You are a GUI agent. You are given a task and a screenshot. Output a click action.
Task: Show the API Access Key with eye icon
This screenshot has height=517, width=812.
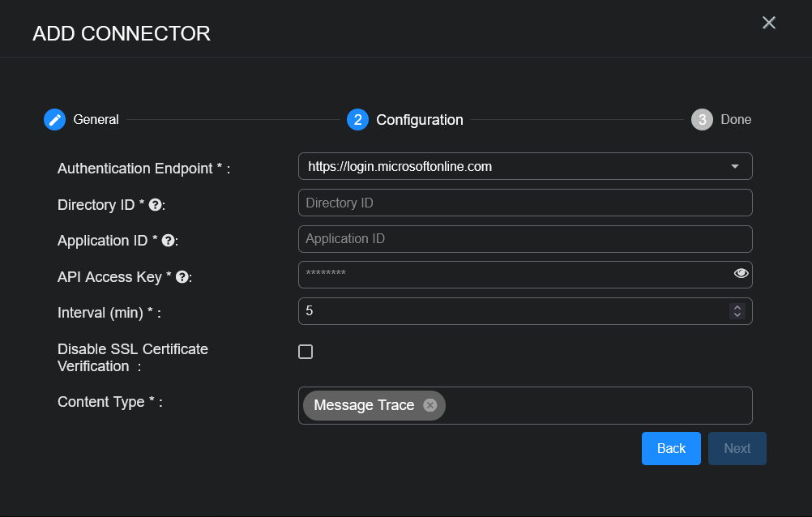click(741, 274)
